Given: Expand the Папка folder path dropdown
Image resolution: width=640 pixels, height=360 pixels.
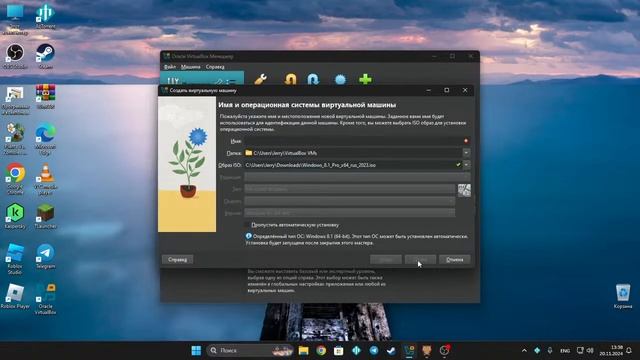Looking at the screenshot, I should [466, 153].
